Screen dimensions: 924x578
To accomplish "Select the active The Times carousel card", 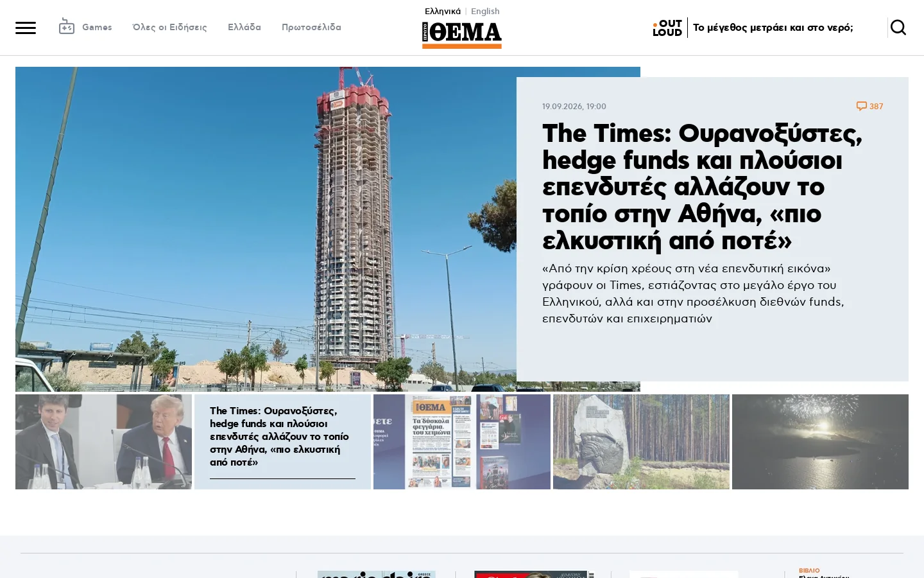I will (x=282, y=442).
